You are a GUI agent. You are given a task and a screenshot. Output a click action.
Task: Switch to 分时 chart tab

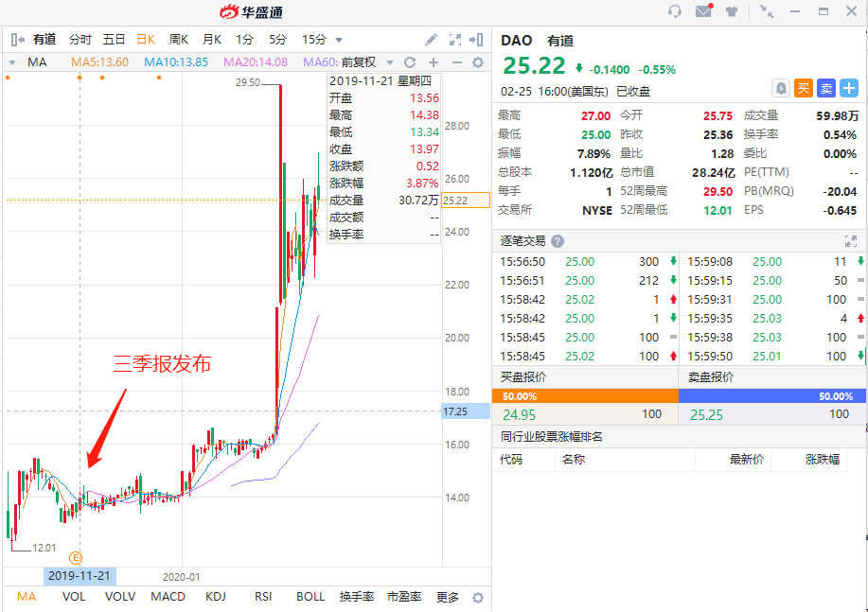pos(80,40)
